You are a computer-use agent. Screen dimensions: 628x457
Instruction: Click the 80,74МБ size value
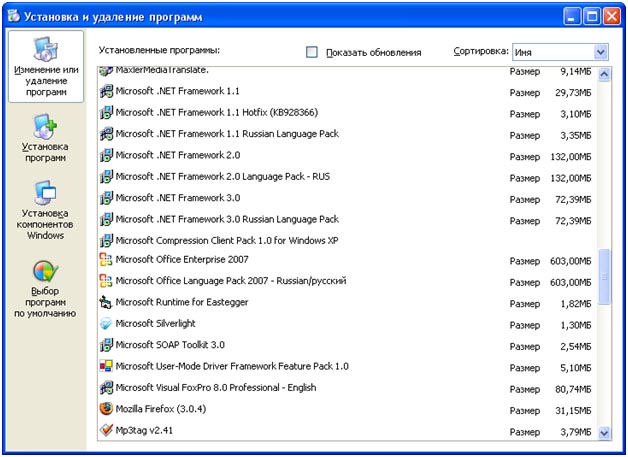[x=573, y=389]
